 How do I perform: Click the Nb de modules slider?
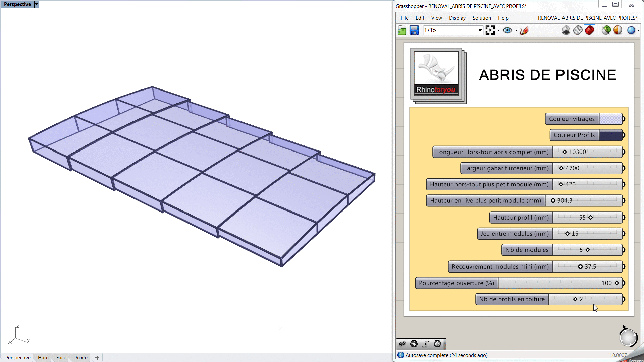tap(587, 250)
